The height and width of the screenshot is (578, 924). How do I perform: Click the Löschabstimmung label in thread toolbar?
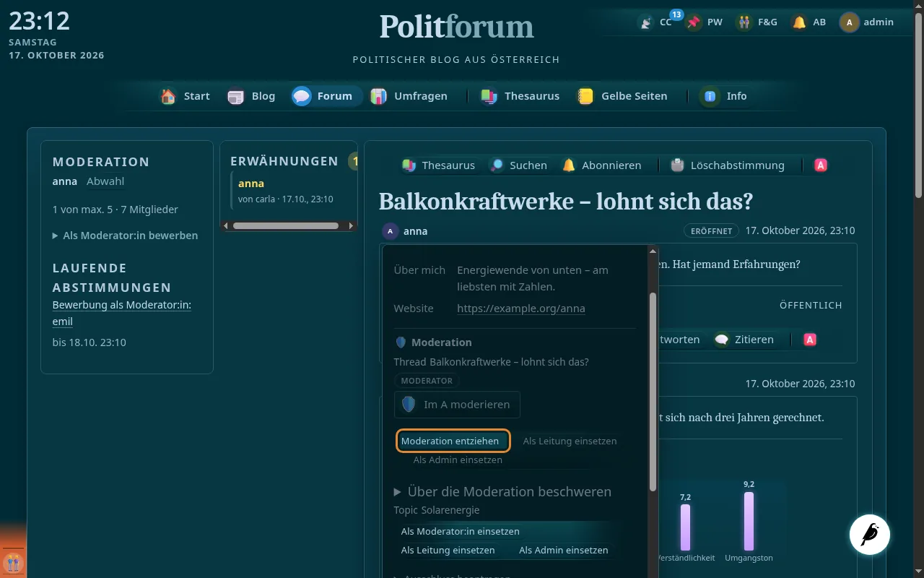(x=738, y=165)
